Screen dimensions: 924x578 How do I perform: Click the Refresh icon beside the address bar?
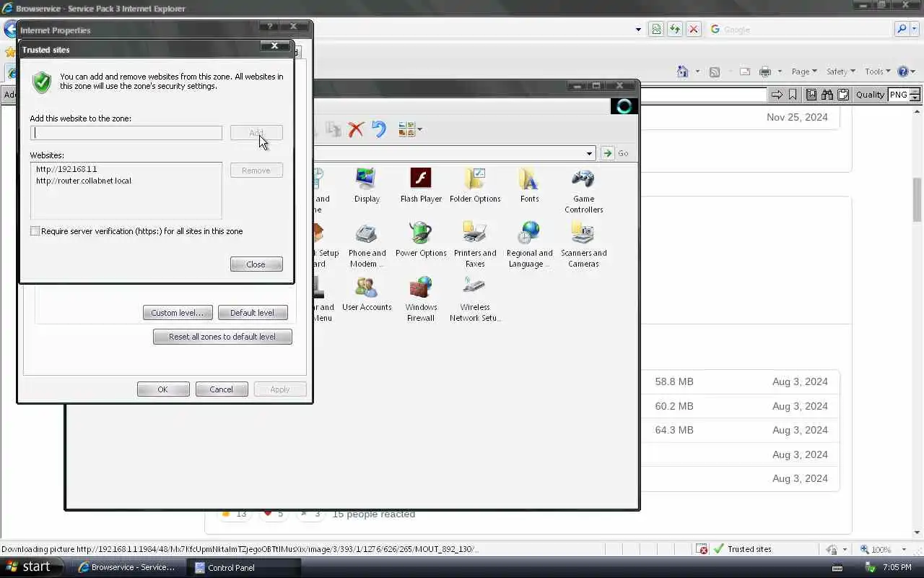coord(674,30)
